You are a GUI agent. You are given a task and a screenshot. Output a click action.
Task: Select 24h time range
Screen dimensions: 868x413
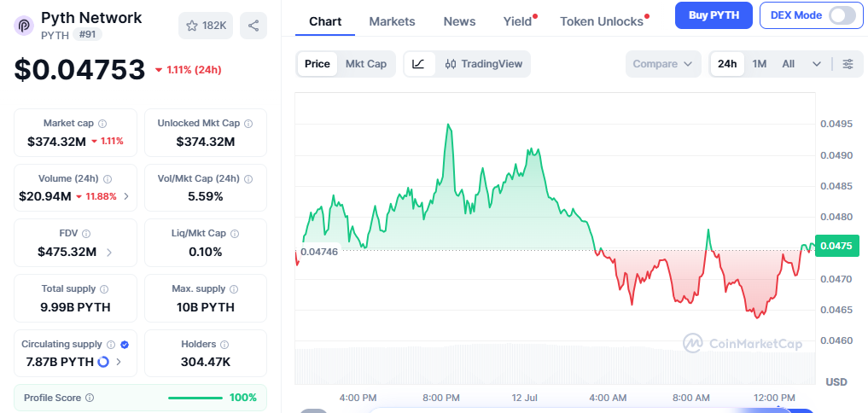[727, 64]
